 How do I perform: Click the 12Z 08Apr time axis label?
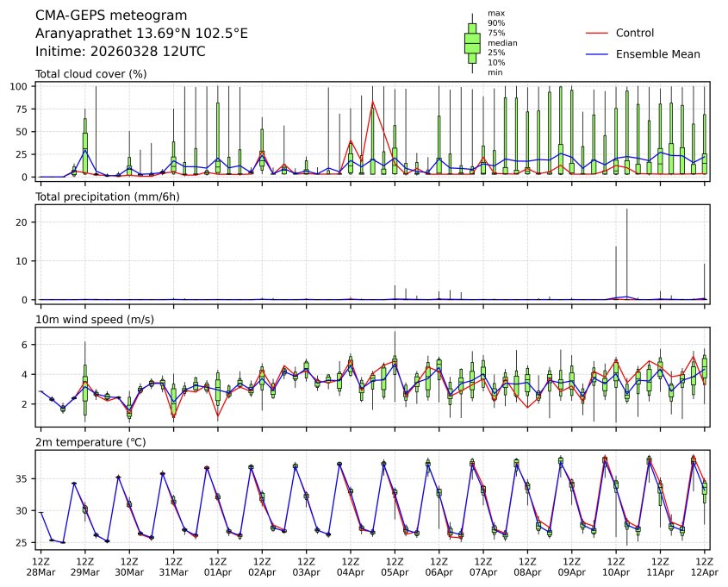(527, 566)
